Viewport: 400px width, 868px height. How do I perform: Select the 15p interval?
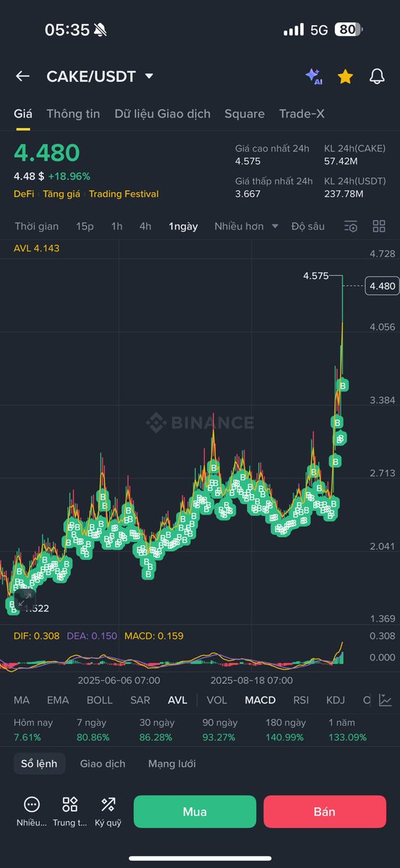(85, 226)
